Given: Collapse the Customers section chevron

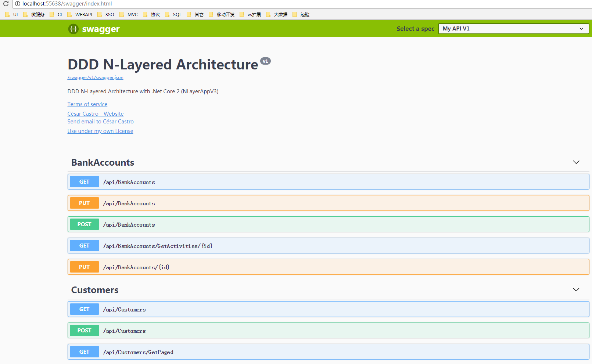Looking at the screenshot, I should click(x=576, y=290).
